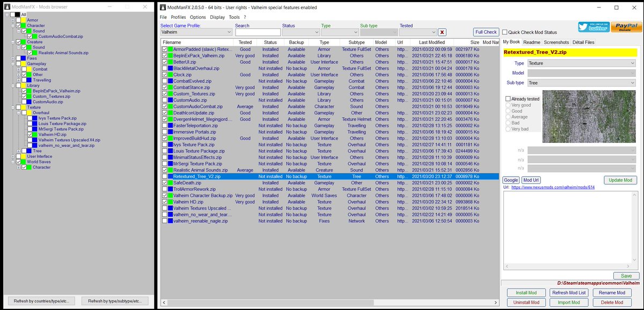
Task: Open the nexusmods.com URL link
Action: point(553,188)
